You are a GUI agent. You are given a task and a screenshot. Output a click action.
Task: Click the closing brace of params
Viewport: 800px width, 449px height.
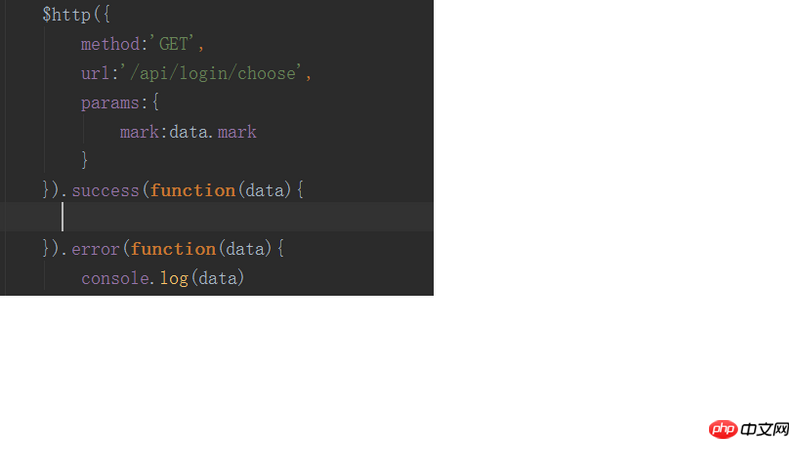pyautogui.click(x=85, y=160)
